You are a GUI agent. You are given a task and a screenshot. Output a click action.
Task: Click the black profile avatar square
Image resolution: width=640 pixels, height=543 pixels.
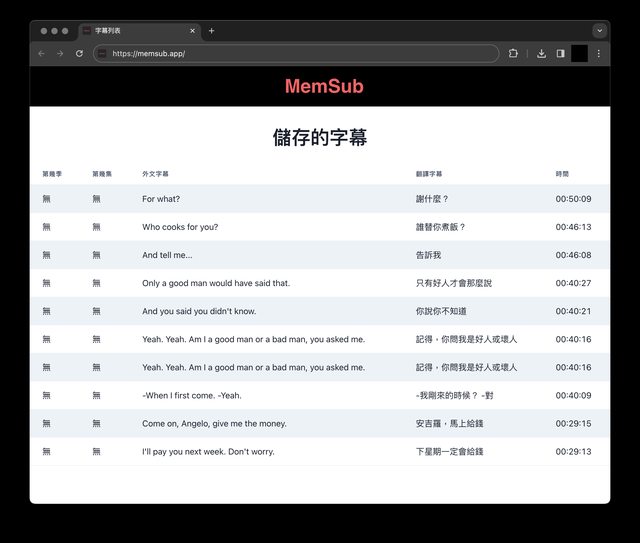579,53
